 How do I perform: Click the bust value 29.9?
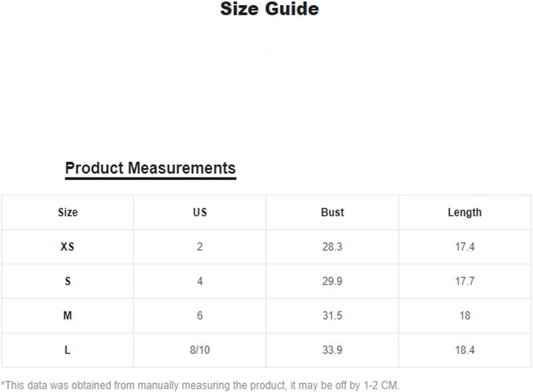[x=332, y=281]
